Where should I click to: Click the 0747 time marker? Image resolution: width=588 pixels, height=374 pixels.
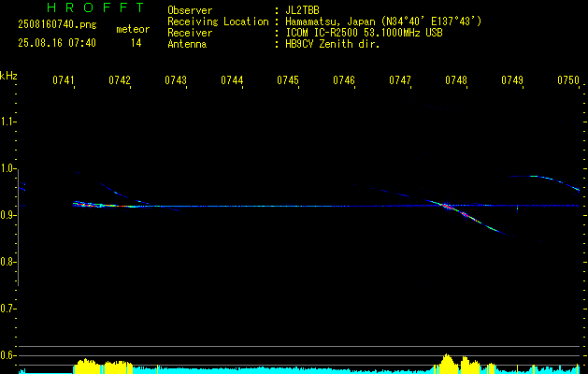pos(400,80)
